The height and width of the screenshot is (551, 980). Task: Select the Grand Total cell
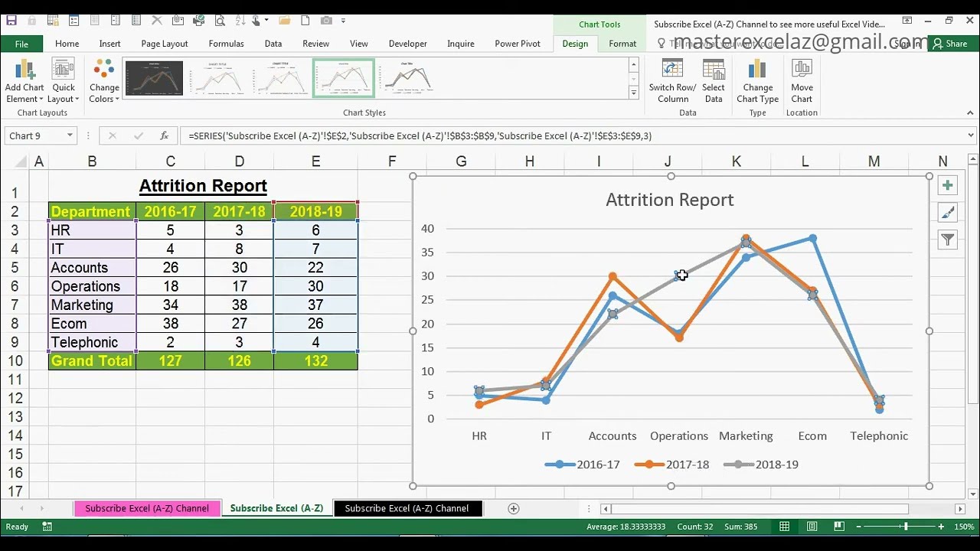(x=92, y=361)
